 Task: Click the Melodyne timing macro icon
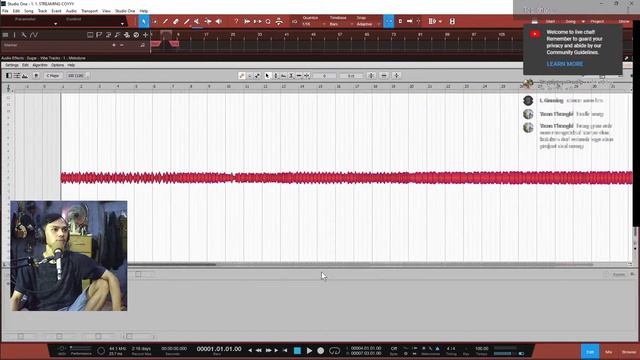[x=384, y=76]
